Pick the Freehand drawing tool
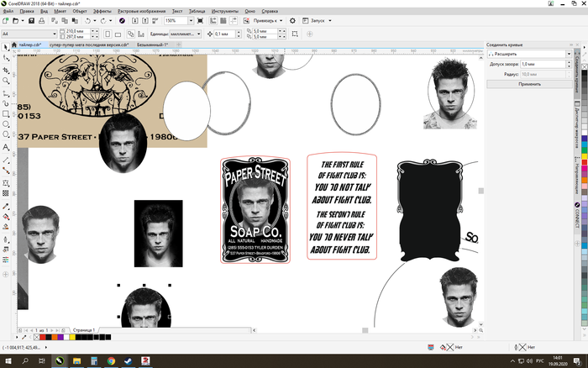Screen dimensions: 588x368 click(x=6, y=93)
